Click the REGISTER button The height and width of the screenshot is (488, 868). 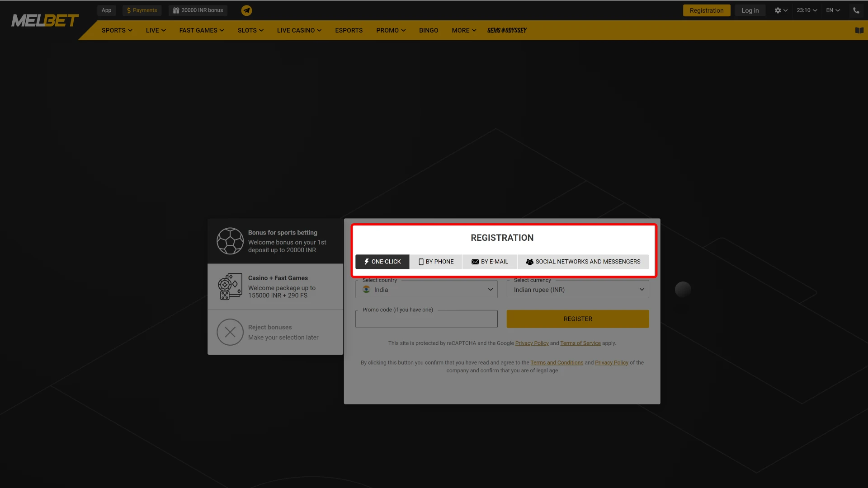[x=578, y=319]
